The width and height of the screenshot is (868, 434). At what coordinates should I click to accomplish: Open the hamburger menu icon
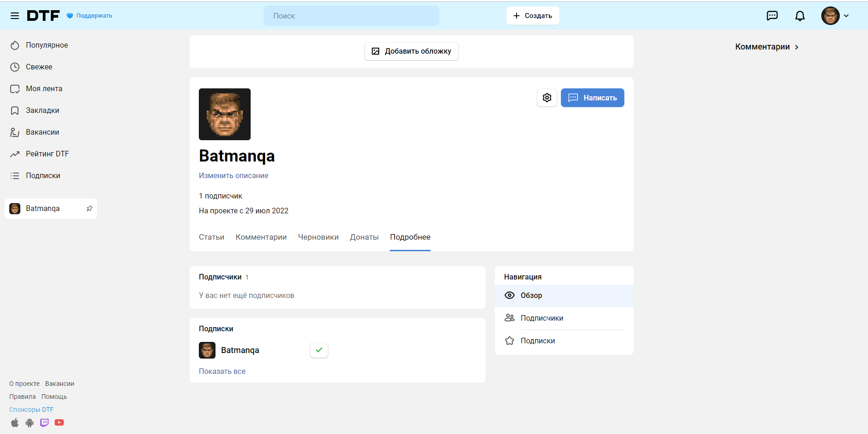[15, 16]
